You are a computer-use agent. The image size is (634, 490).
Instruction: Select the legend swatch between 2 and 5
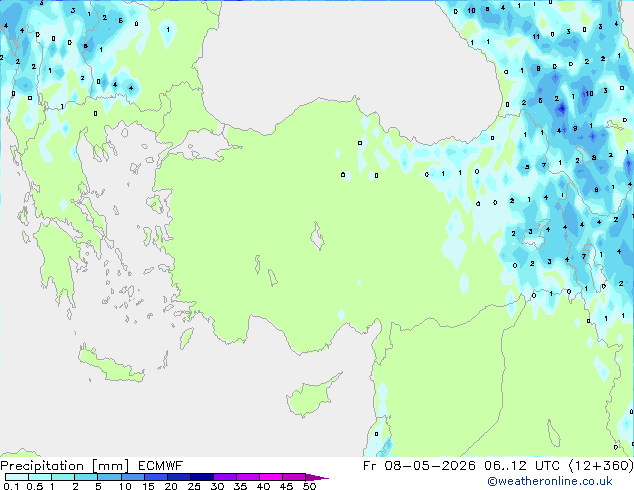coord(86,477)
